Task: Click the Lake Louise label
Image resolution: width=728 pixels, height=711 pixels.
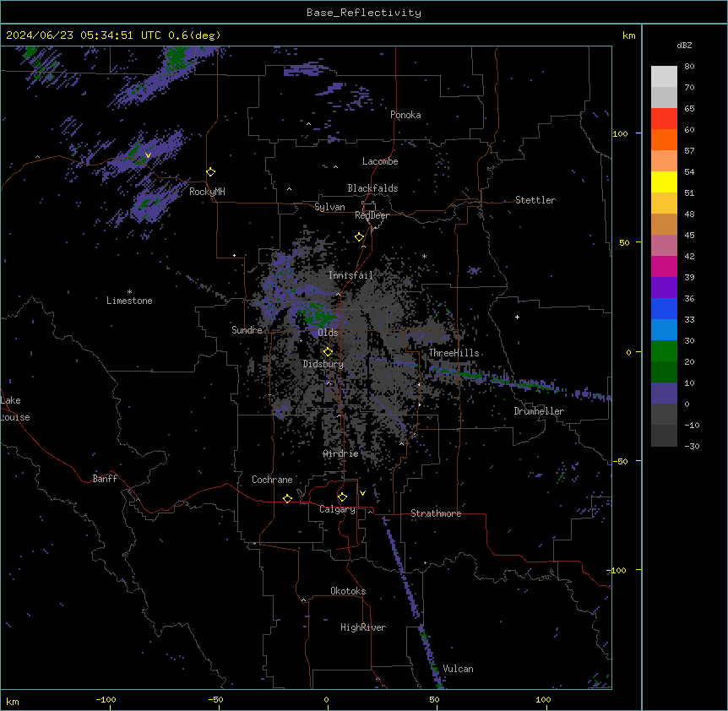Action: pos(15,409)
